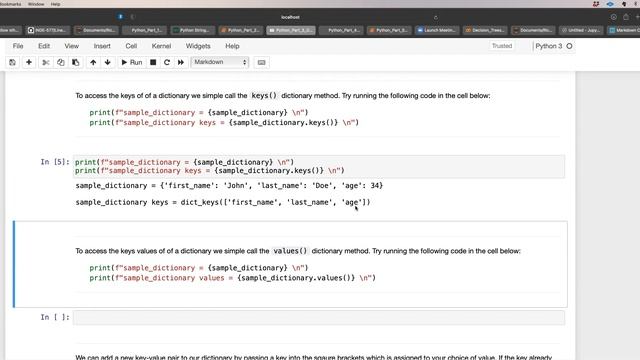
Task: Click the Safari share icon
Action: [626, 17]
